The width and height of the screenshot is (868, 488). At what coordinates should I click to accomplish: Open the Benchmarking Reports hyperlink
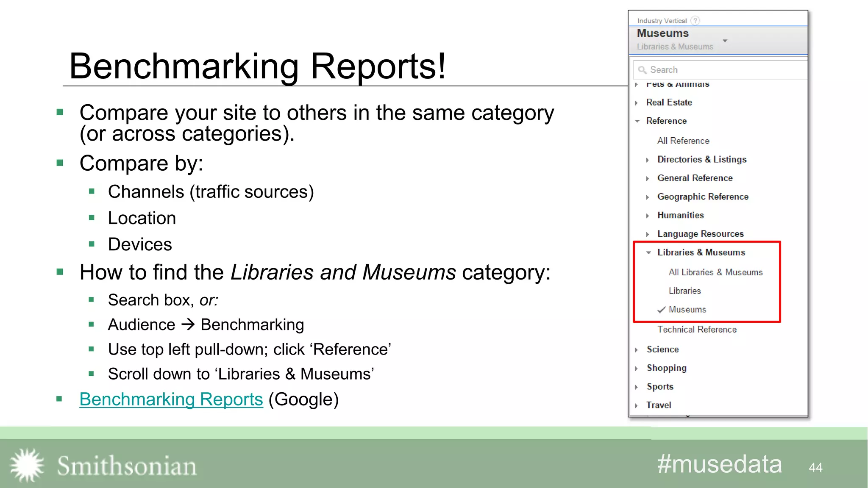171,399
